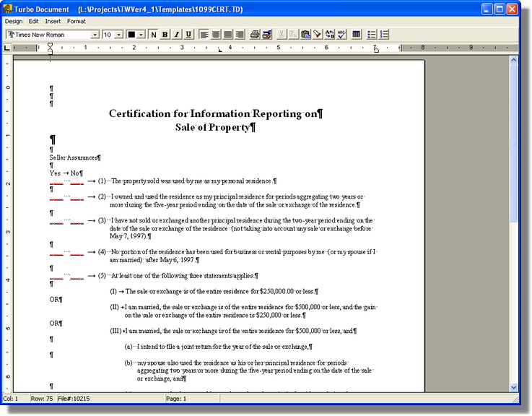Click the Insert Table icon
This screenshot has height=416, width=532.
(357, 35)
